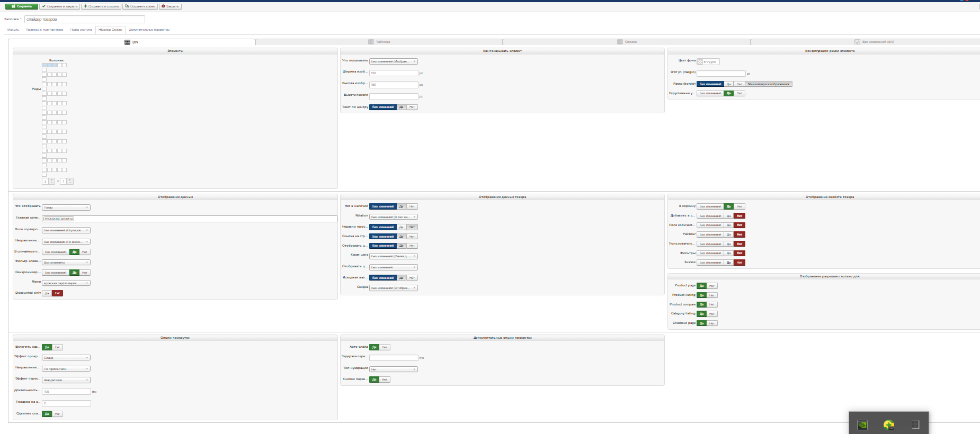Image resolution: width=980 pixels, height=434 pixels.
Task: Set Discounted only to Да
Action: pos(47,293)
